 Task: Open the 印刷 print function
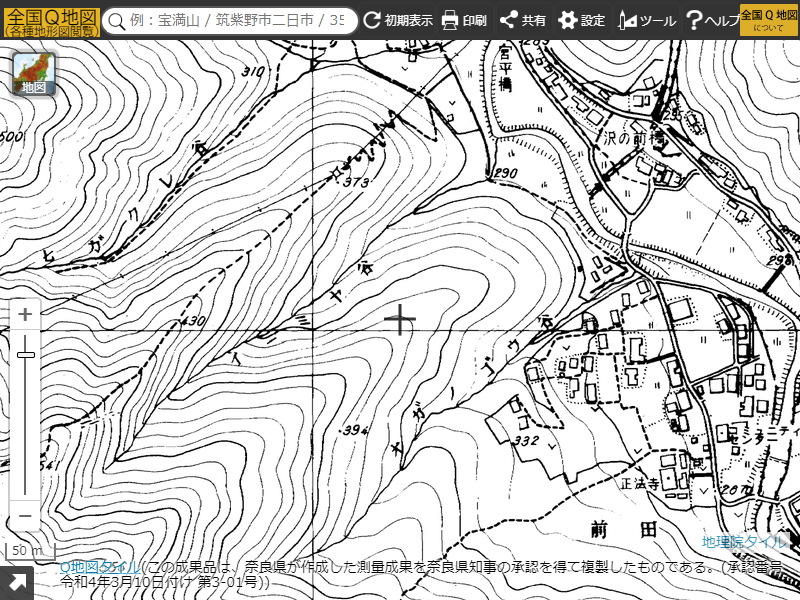(x=464, y=21)
